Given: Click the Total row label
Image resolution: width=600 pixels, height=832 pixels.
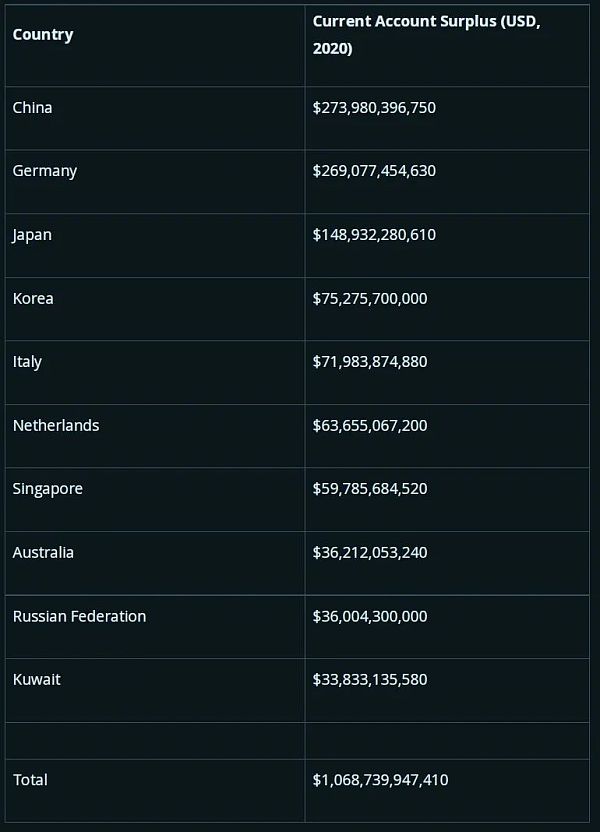Looking at the screenshot, I should tap(30, 779).
